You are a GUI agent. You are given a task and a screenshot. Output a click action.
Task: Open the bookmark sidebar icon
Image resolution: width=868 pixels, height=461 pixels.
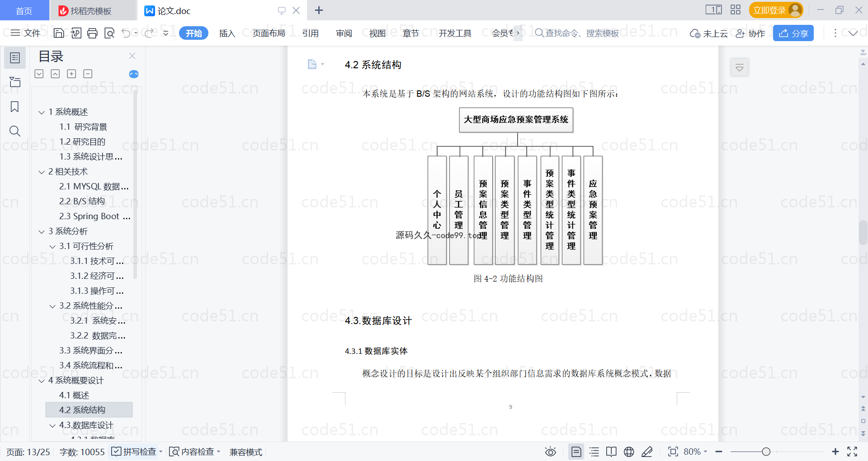pos(15,107)
